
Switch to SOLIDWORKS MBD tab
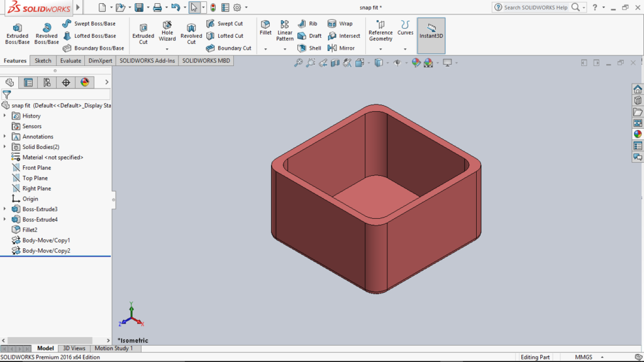coord(206,61)
